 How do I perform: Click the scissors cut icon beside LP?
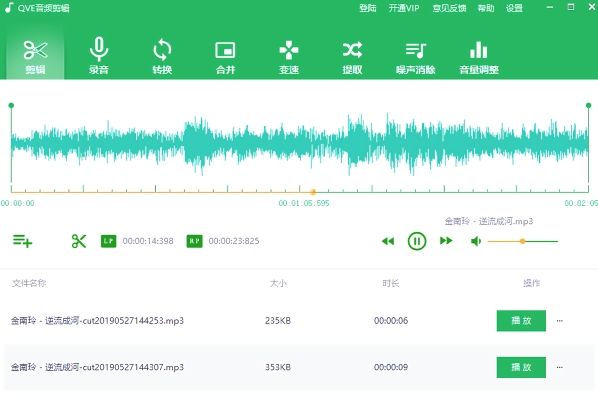click(x=79, y=241)
